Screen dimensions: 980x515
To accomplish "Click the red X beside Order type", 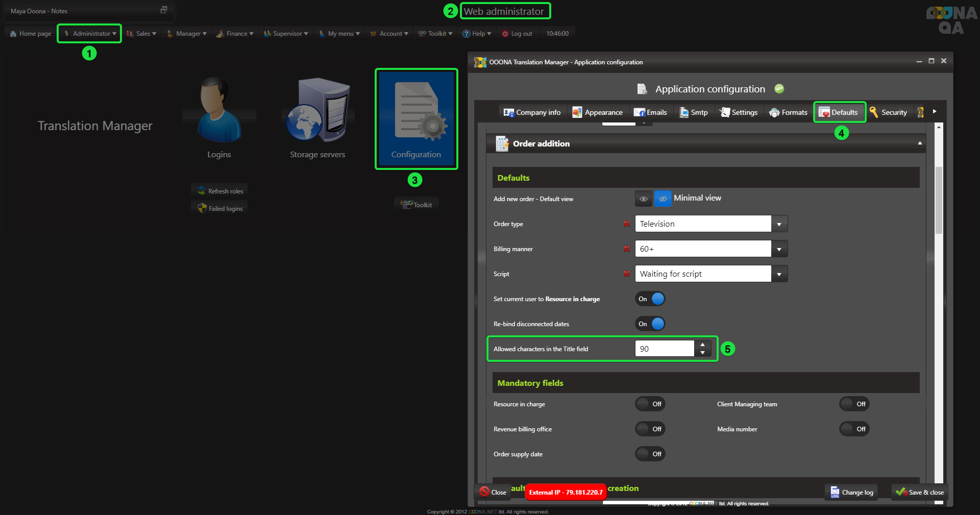I will point(626,224).
